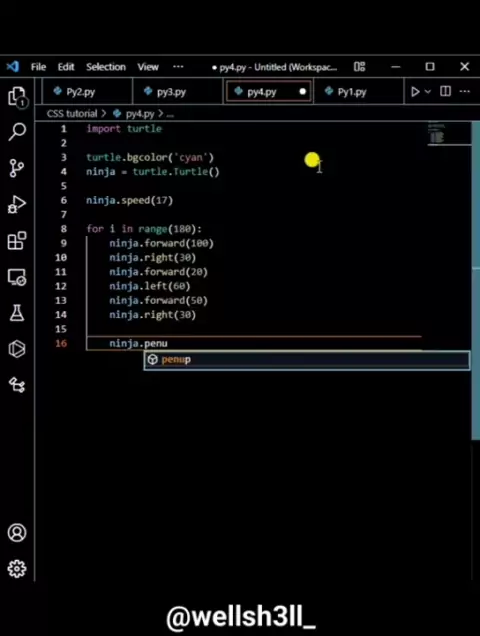
Task: Click the Run Python File play button
Action: point(415,92)
